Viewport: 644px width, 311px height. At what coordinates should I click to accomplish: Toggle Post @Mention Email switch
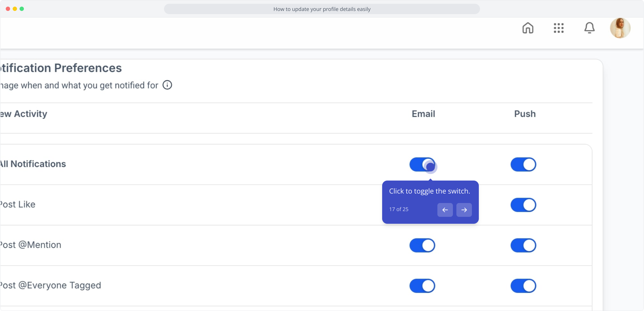click(x=422, y=245)
